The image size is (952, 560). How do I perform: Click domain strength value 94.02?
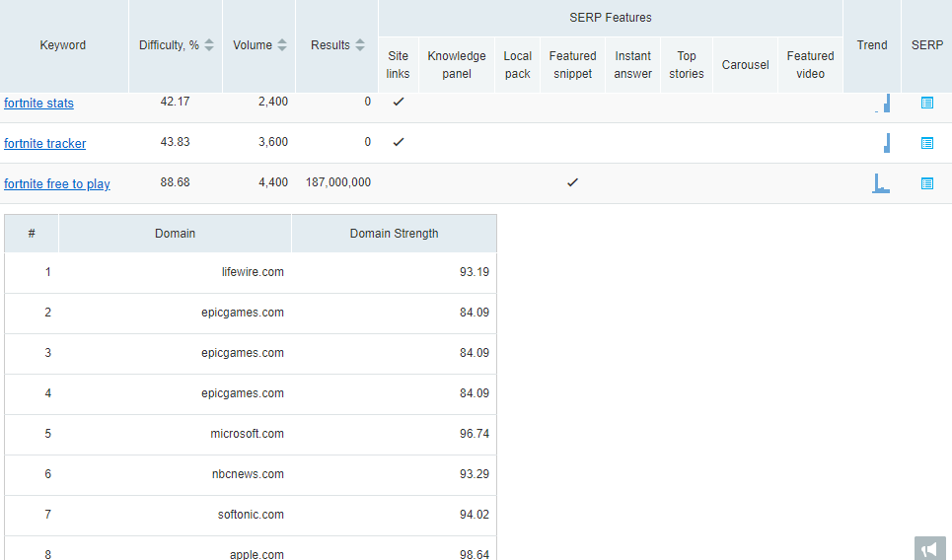click(x=475, y=515)
